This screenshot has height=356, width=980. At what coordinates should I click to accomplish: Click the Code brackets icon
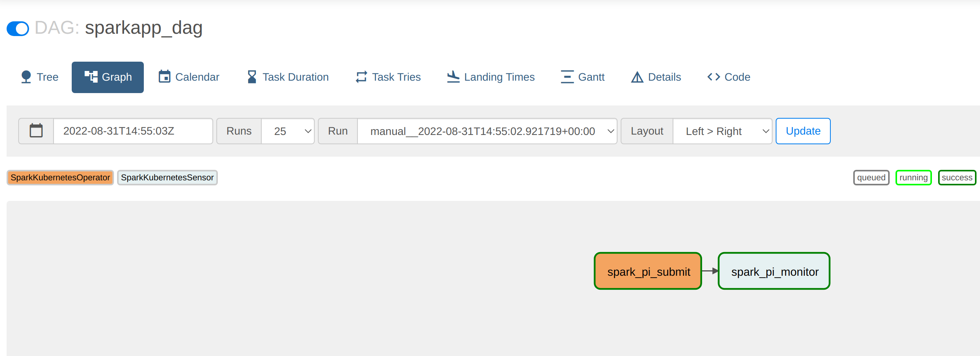click(x=714, y=77)
